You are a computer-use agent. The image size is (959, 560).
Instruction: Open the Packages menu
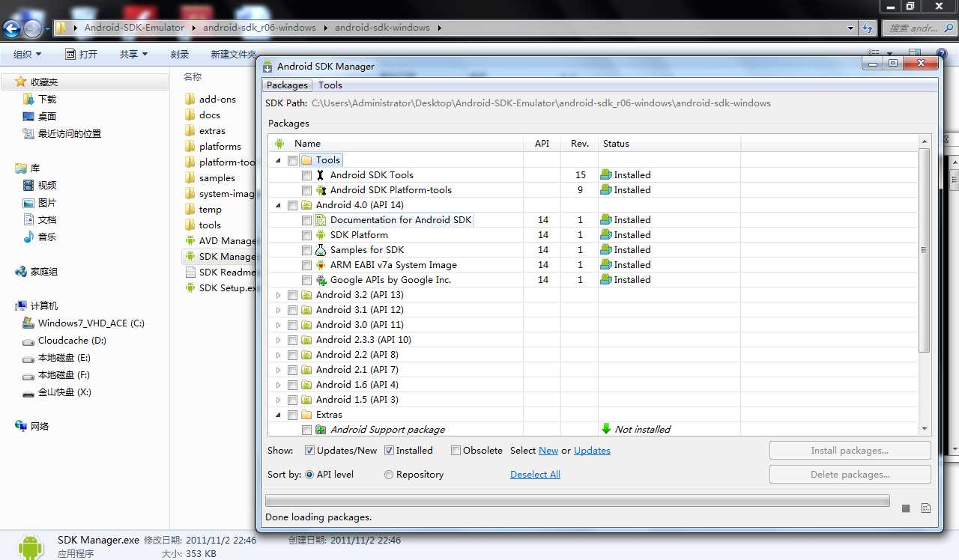point(287,85)
